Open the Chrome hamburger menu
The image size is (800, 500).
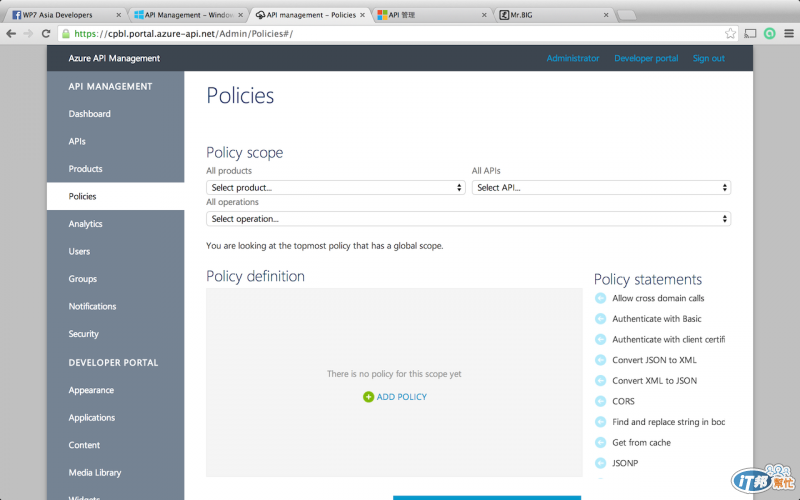click(x=789, y=34)
